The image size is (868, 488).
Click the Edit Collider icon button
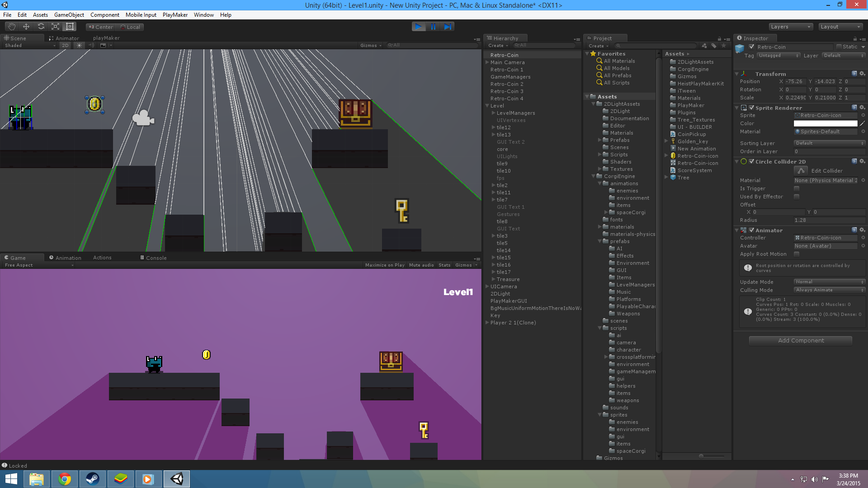click(x=801, y=171)
